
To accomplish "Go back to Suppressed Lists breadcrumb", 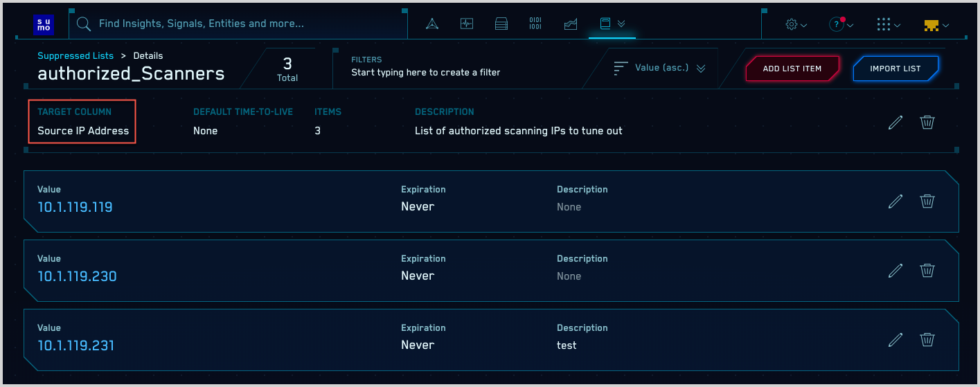I will coord(75,55).
